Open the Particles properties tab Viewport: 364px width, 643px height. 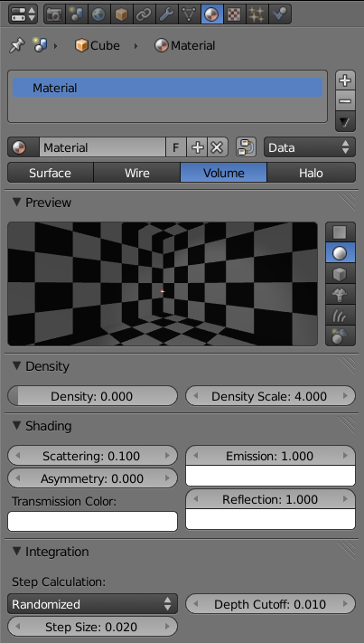(x=257, y=14)
